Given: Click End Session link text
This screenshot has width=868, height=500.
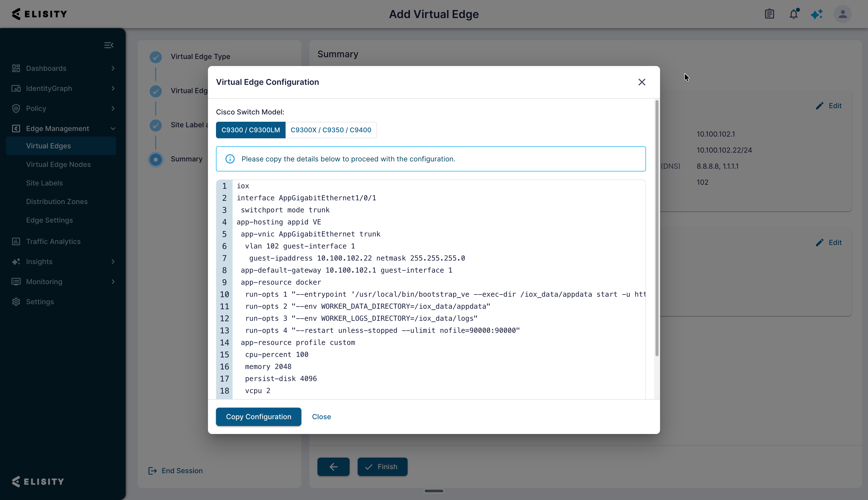Looking at the screenshot, I should click(x=182, y=470).
